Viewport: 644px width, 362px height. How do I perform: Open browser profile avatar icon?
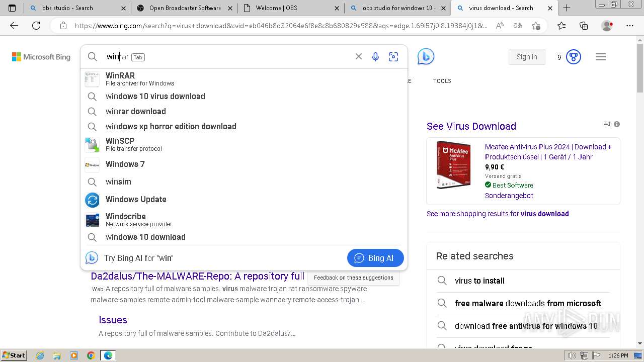tap(607, 26)
